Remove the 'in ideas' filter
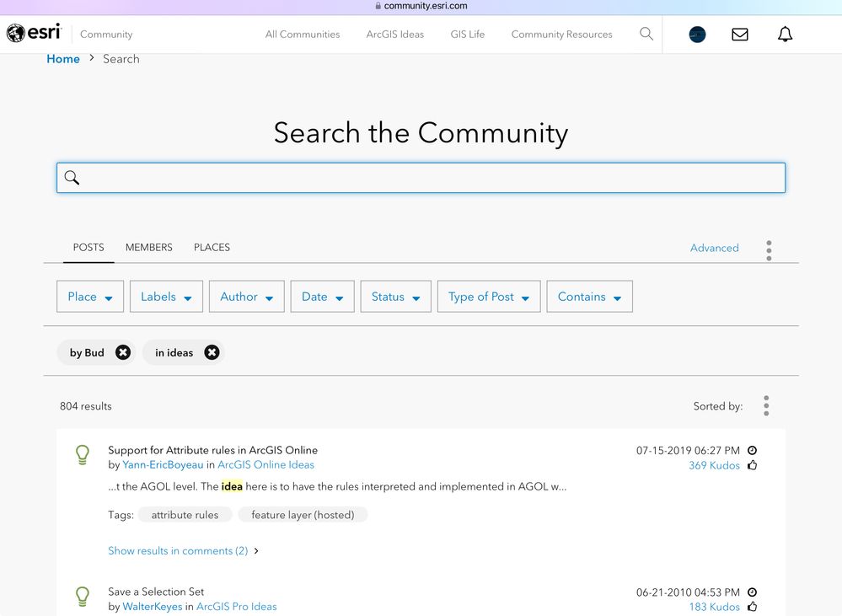 212,352
